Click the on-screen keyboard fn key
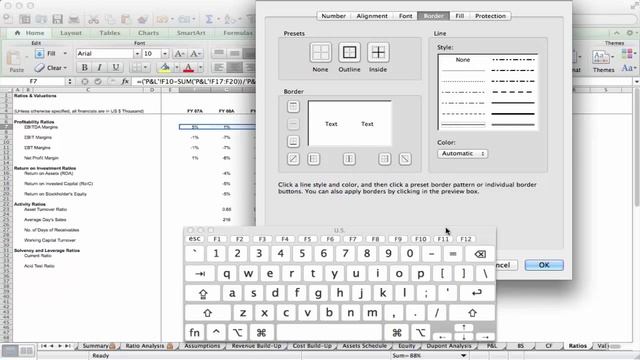The image size is (640, 360). point(195,333)
